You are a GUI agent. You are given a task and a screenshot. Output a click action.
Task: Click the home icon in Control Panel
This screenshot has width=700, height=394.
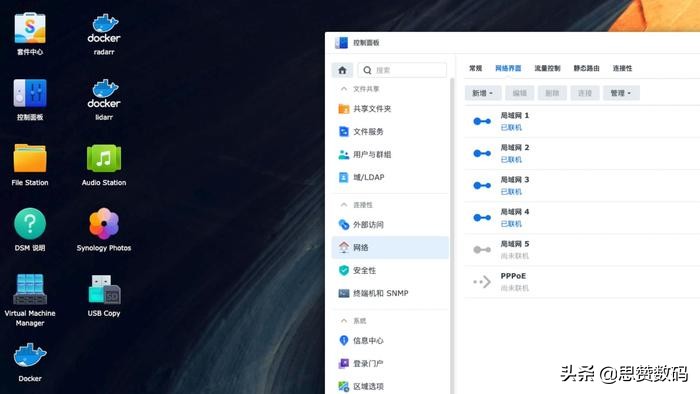(342, 70)
